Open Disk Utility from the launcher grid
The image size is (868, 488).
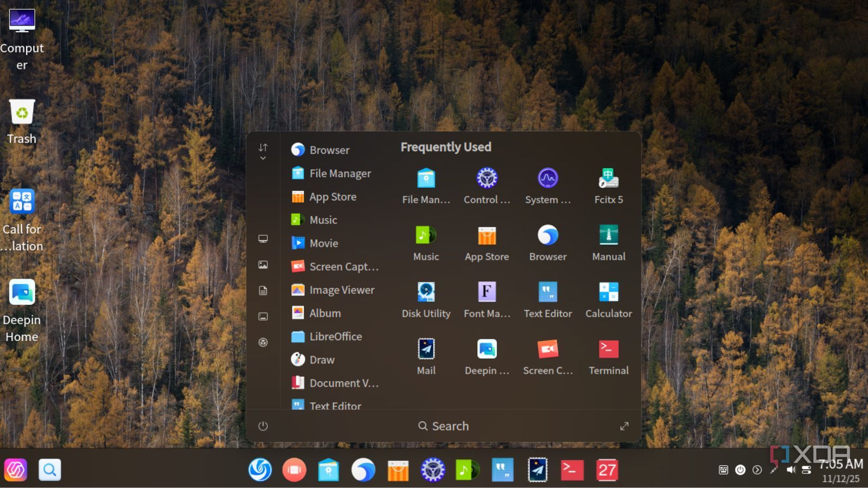[426, 299]
